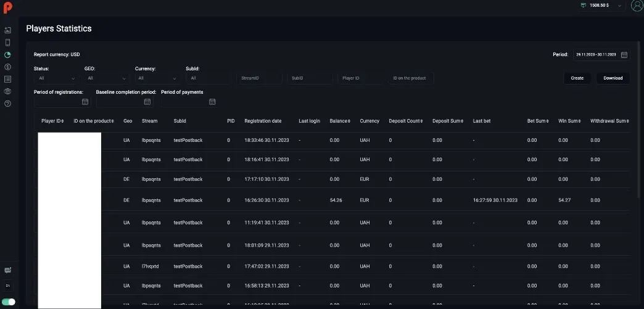Screen dimensions: 644x309
Task: Click the question mark help icon
Action: 8,104
